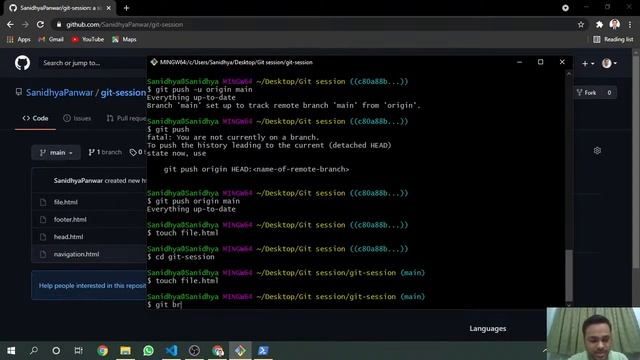Screen dimensions: 640x360
Task: Close the git-session browser tab
Action: 109,8
